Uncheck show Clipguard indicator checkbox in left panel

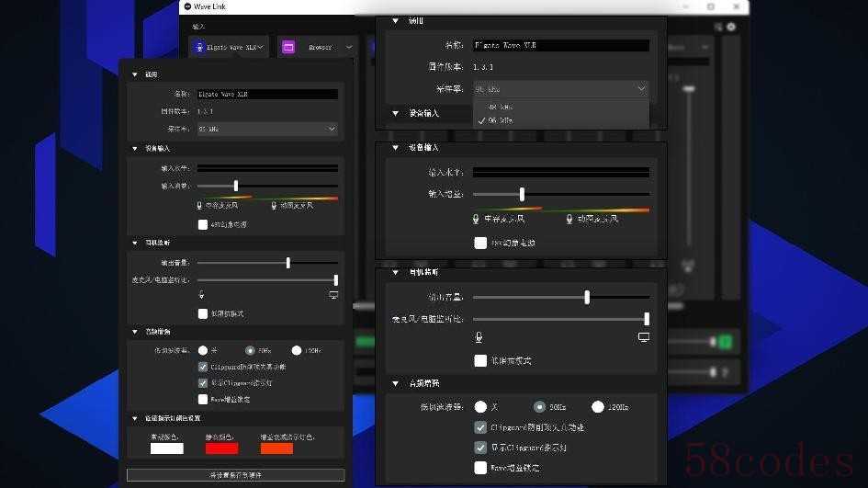[203, 382]
